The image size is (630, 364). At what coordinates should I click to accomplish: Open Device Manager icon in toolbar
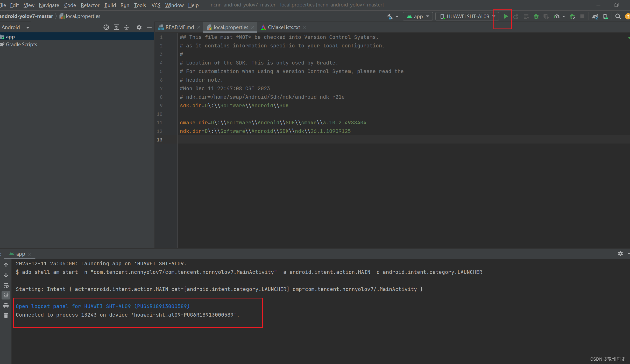(x=605, y=16)
